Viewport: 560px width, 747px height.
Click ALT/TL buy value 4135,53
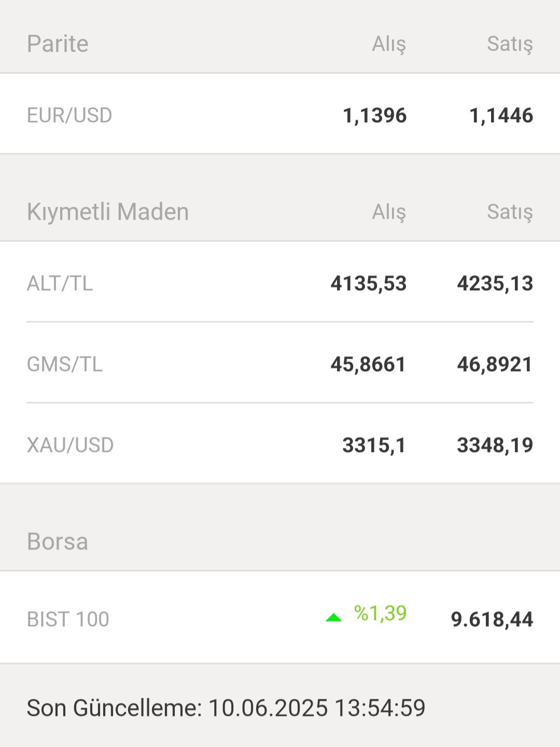[369, 284]
